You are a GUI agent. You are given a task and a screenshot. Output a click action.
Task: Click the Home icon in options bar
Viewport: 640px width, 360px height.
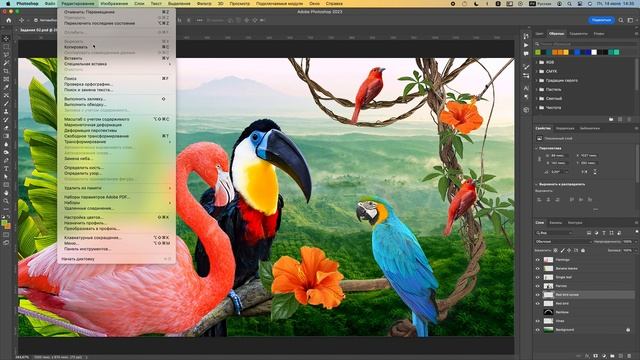point(9,20)
